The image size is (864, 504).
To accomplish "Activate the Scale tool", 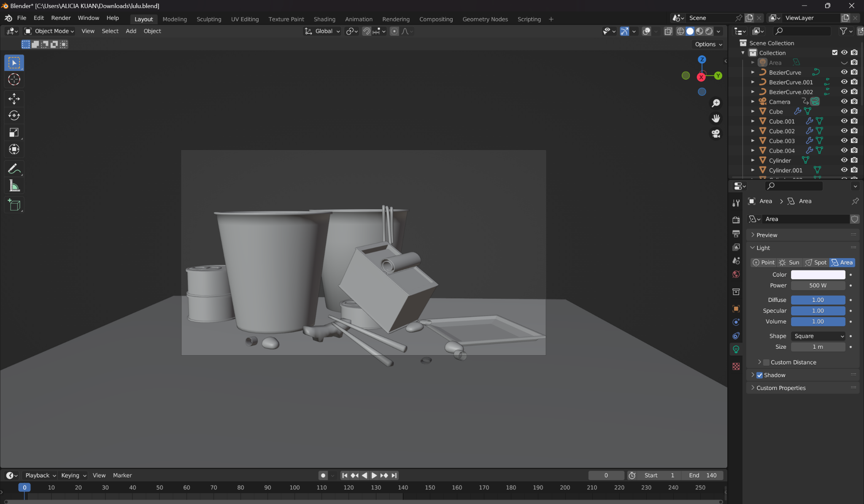I will pyautogui.click(x=14, y=132).
